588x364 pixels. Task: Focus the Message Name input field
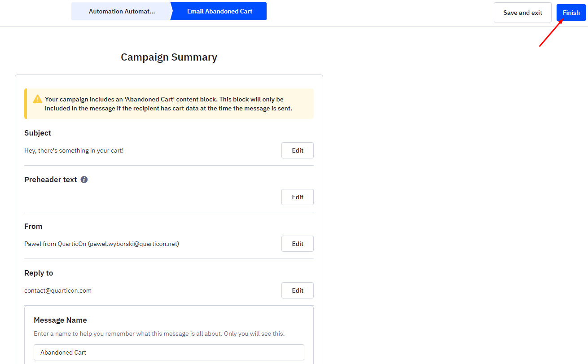click(x=169, y=352)
